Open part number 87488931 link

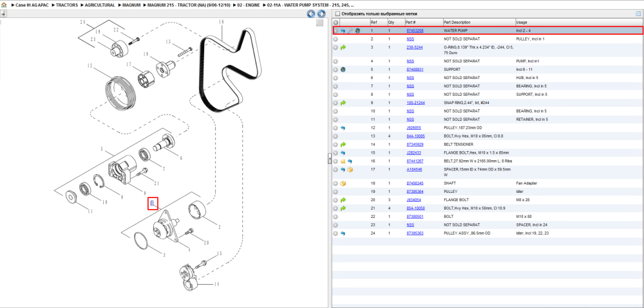415,69
